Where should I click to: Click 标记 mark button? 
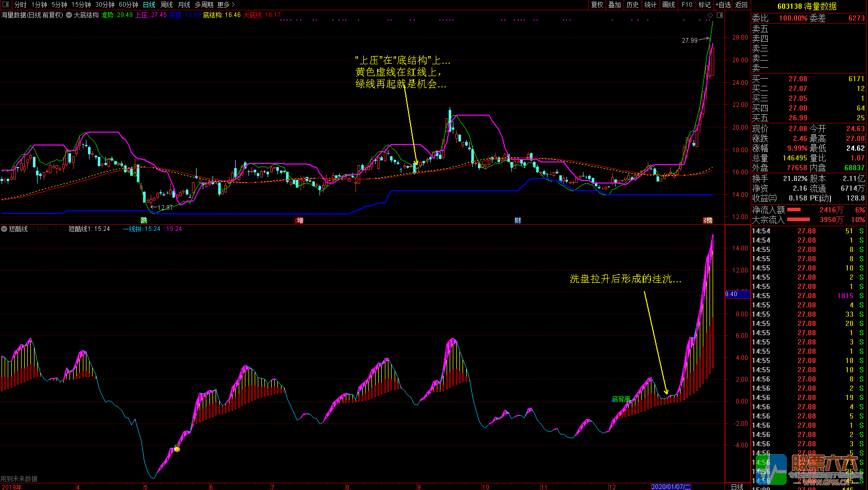pyautogui.click(x=704, y=5)
